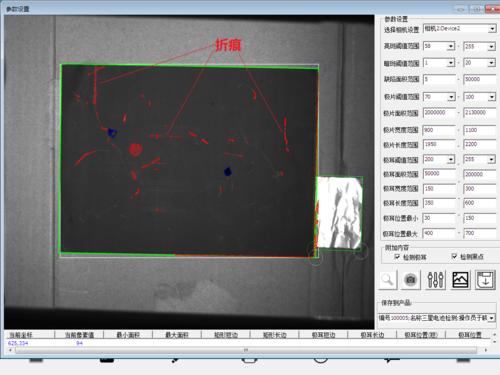Image resolution: width=500 pixels, height=375 pixels.
Task: Click the picture image icon button
Action: [x=460, y=280]
